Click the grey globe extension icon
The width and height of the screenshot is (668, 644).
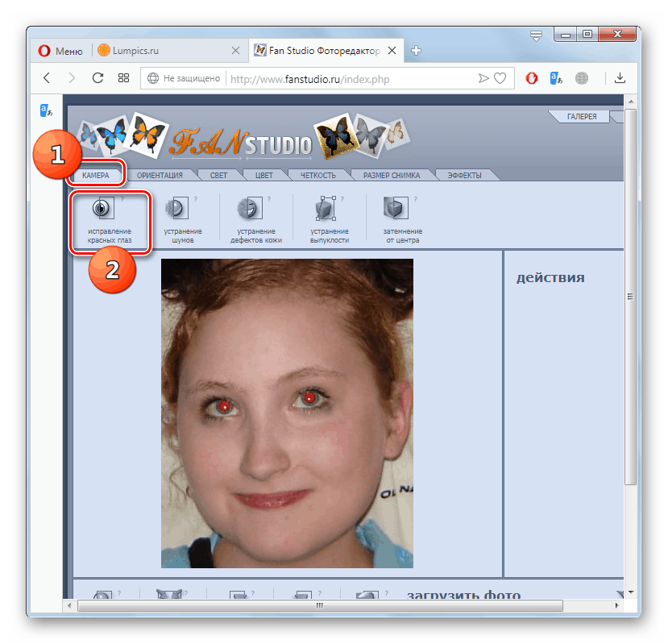[582, 78]
